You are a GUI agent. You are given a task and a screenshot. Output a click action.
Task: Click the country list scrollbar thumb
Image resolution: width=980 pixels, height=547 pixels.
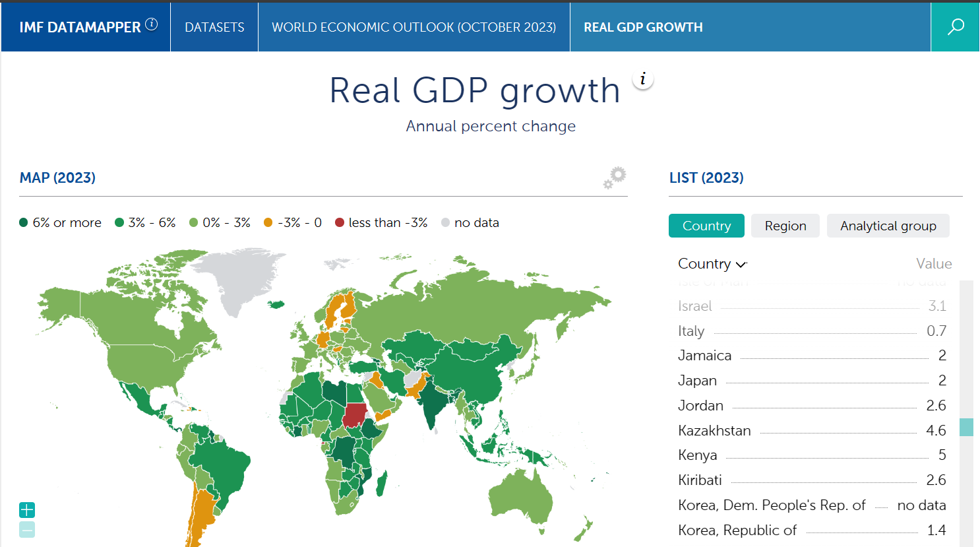(x=966, y=427)
